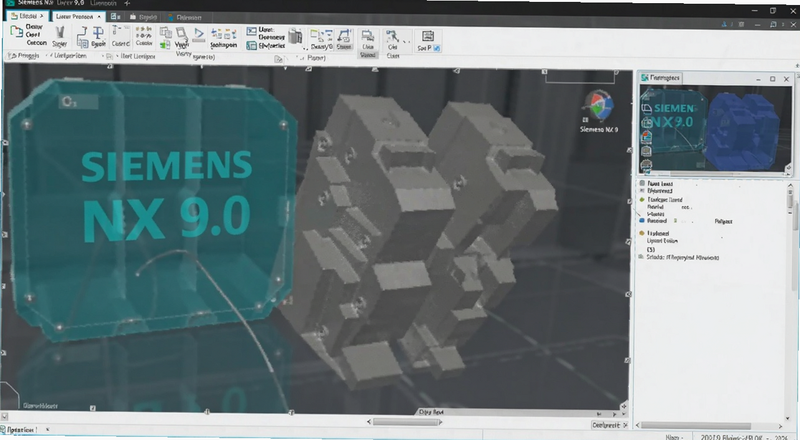Click the cursor-with-nodes ribbon tool

coord(392,36)
